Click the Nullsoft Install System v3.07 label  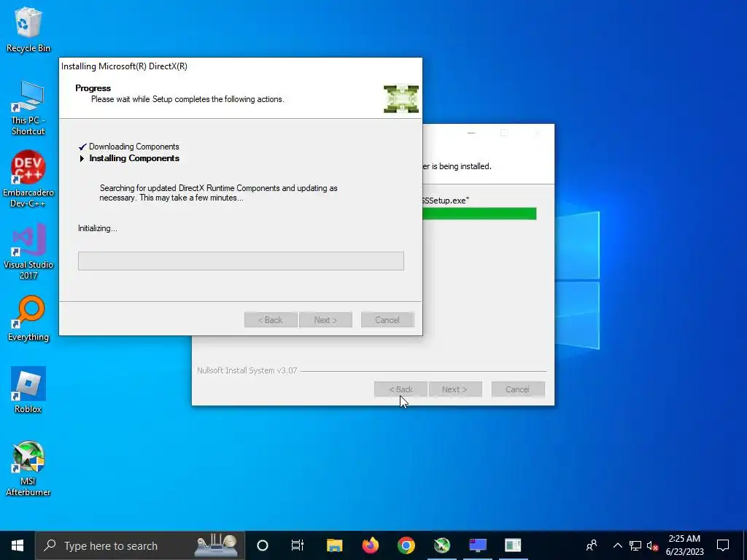pyautogui.click(x=247, y=370)
